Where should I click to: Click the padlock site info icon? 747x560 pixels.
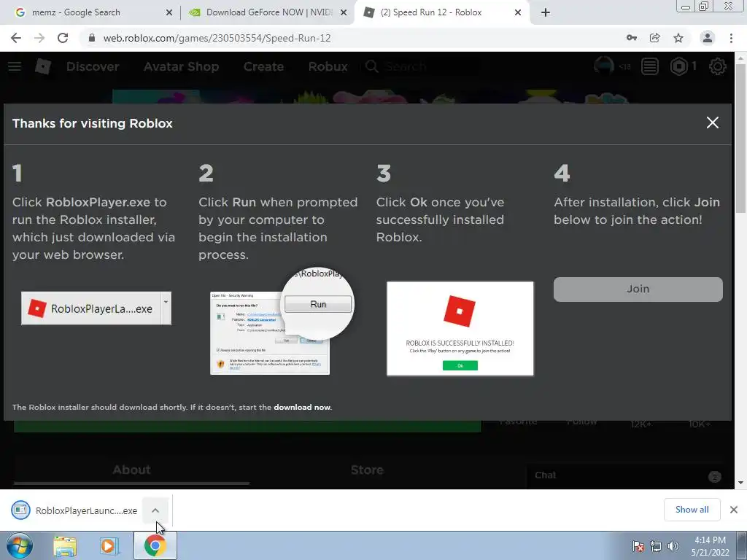click(x=92, y=38)
